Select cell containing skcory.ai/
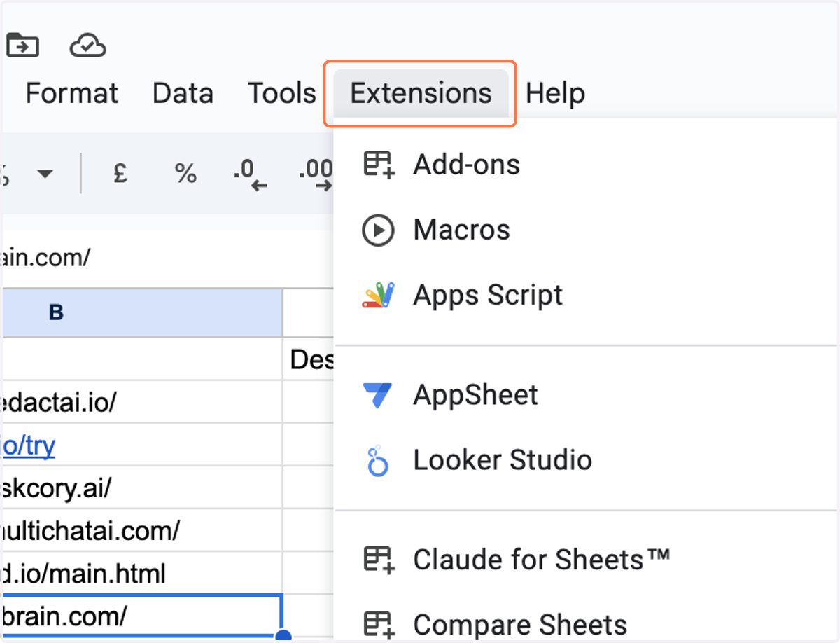The height and width of the screenshot is (643, 840). click(142, 488)
